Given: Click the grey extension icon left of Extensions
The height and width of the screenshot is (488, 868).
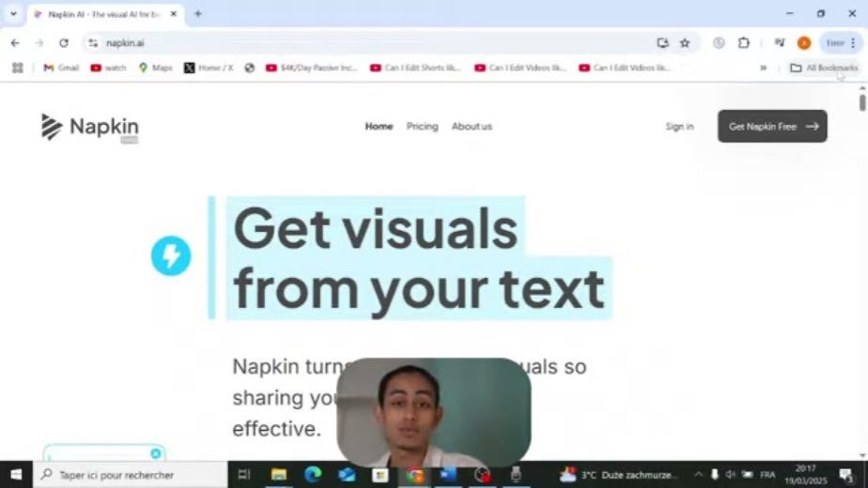Looking at the screenshot, I should (x=719, y=42).
